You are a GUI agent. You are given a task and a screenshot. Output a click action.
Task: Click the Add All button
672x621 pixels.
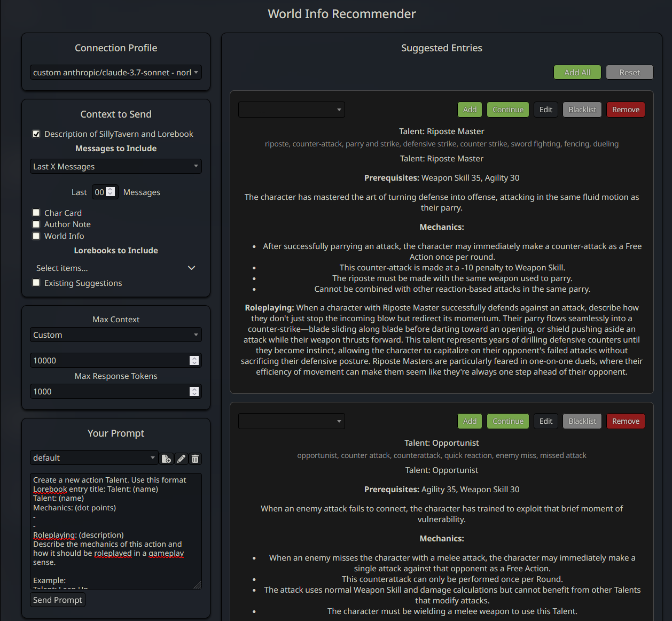click(577, 72)
